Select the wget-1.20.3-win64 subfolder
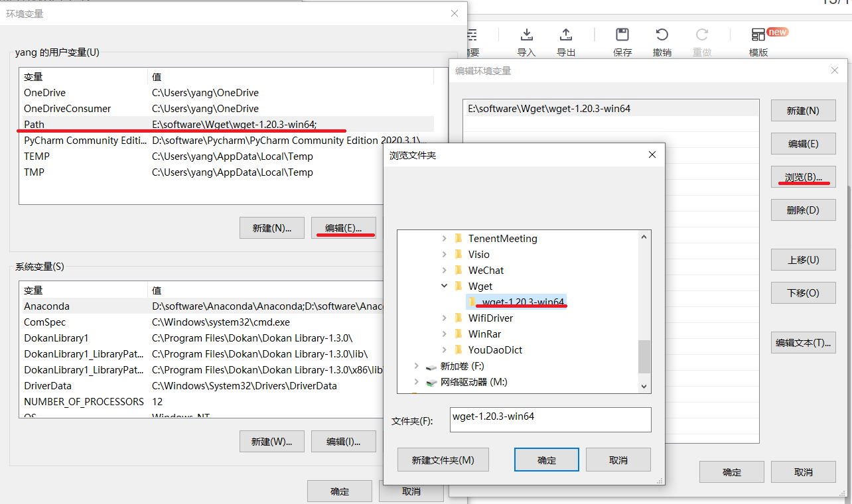The width and height of the screenshot is (852, 504). 517,302
